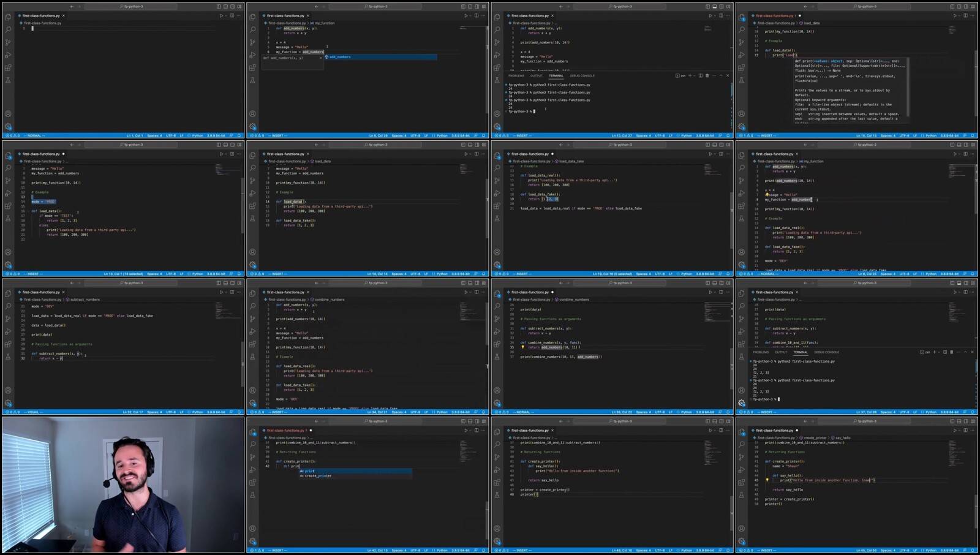980x555 pixels.
Task: Split editor in the load_data_fake breadcrumb window
Action: [721, 154]
